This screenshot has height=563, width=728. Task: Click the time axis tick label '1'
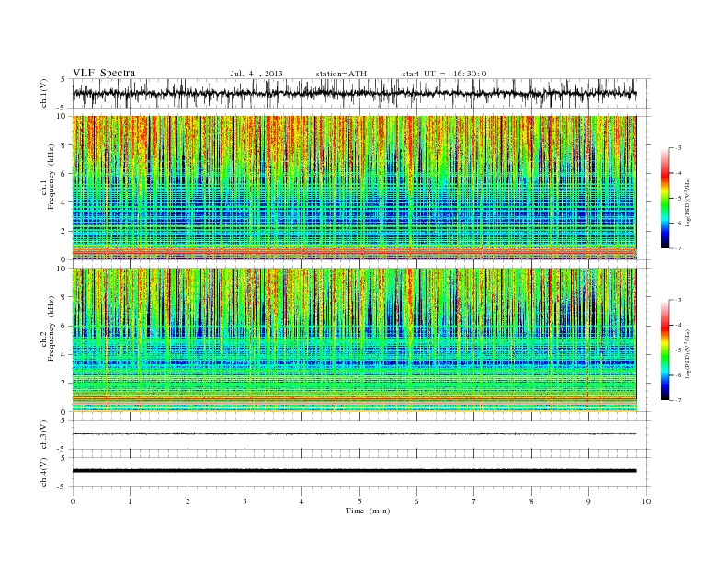click(130, 501)
